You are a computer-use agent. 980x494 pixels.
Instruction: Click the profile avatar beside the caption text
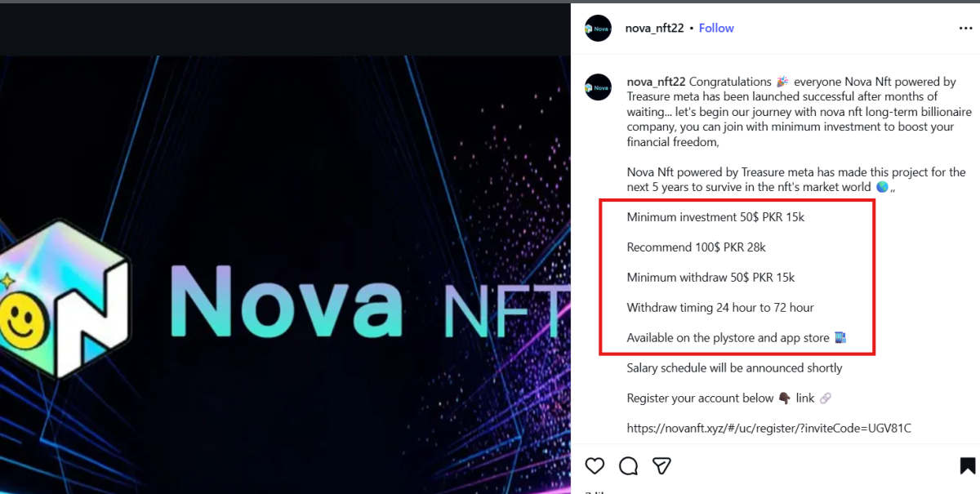(598, 87)
